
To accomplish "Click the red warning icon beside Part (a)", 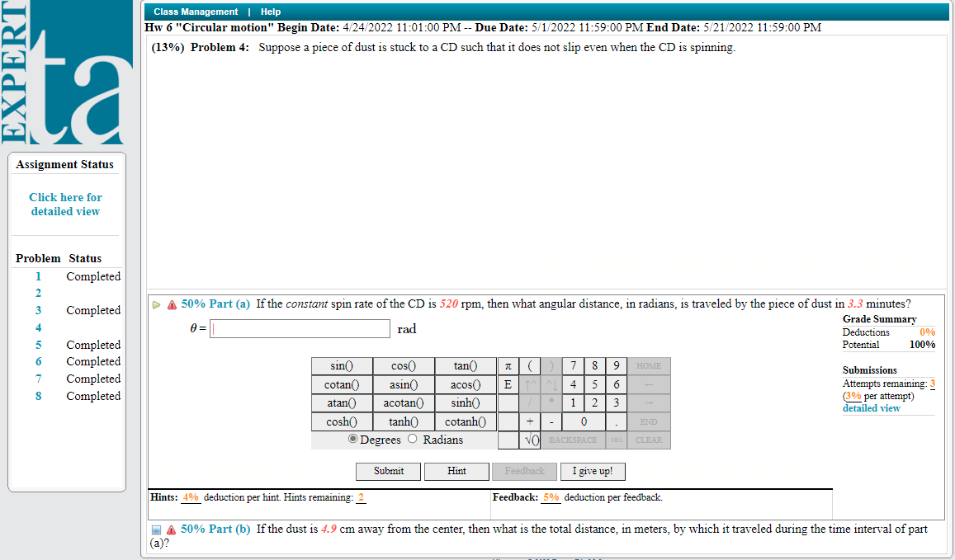I will tap(171, 304).
